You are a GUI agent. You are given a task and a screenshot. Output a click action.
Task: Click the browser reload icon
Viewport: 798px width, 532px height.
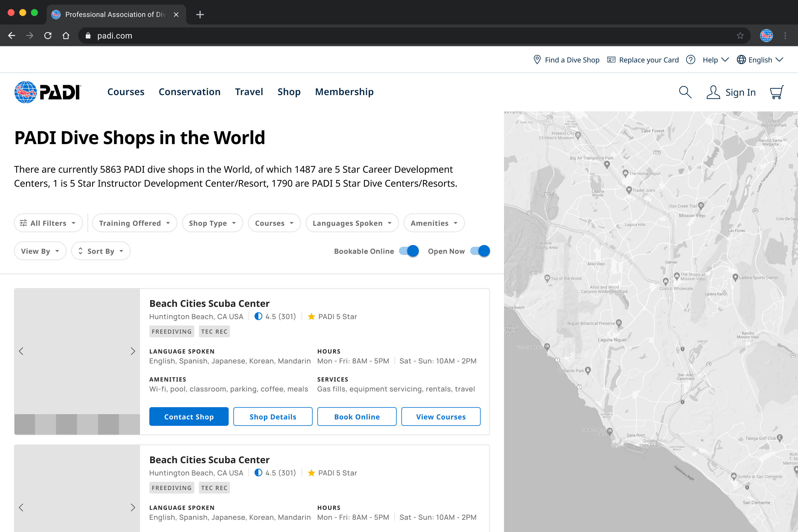pos(48,36)
